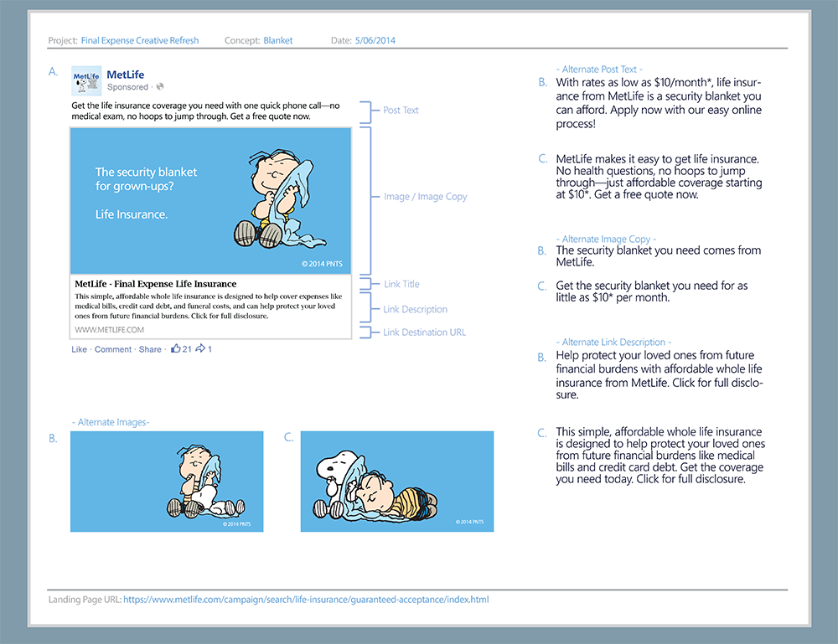The width and height of the screenshot is (838, 644).
Task: Click the project name 'Final Expense Creative Refresh'
Action: [140, 40]
